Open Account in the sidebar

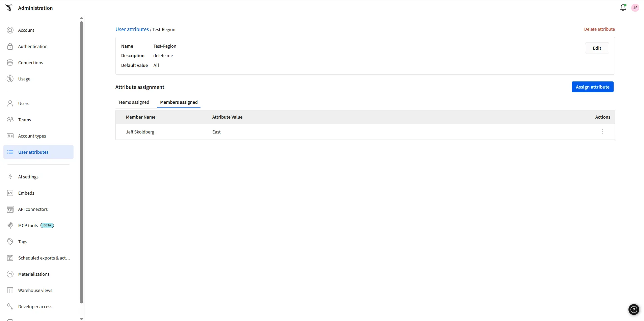[x=38, y=30]
